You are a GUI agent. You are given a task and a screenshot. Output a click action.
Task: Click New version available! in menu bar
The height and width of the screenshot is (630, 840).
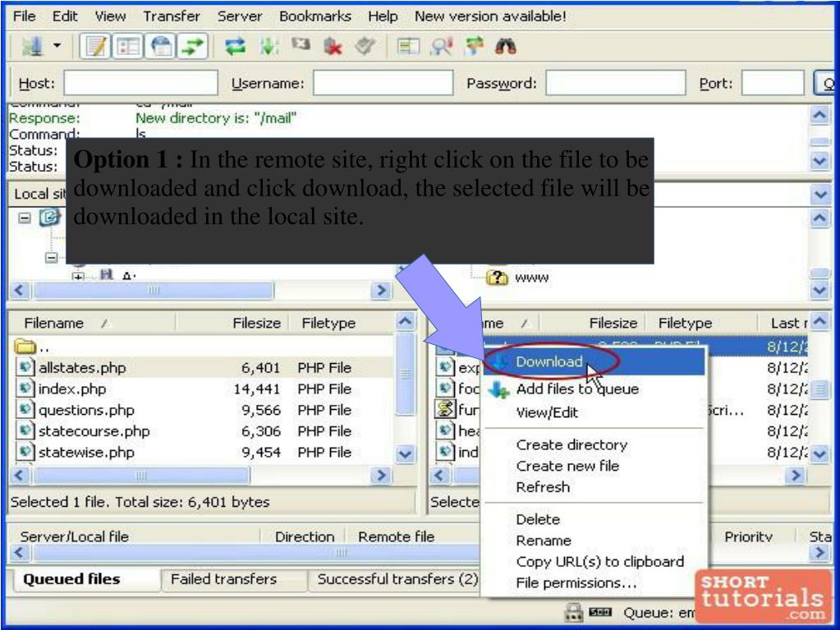point(490,16)
